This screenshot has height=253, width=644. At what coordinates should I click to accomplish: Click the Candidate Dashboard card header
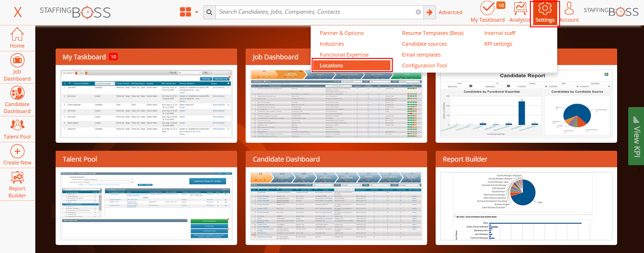tap(336, 159)
